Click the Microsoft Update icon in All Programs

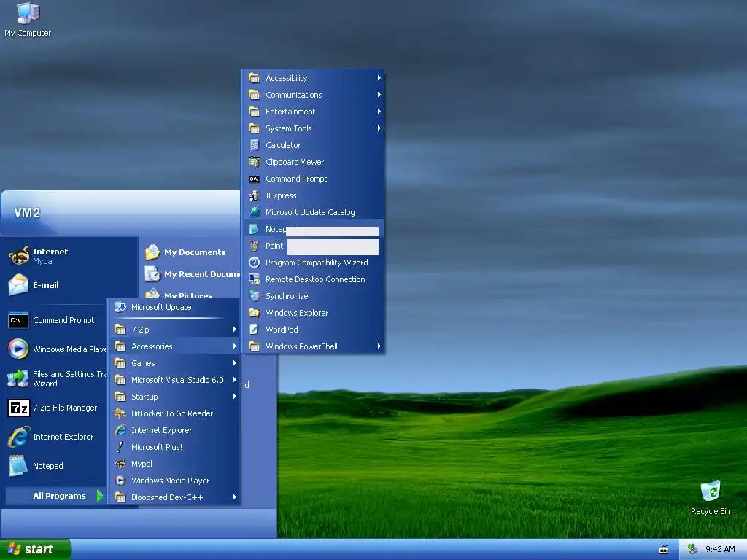[120, 307]
